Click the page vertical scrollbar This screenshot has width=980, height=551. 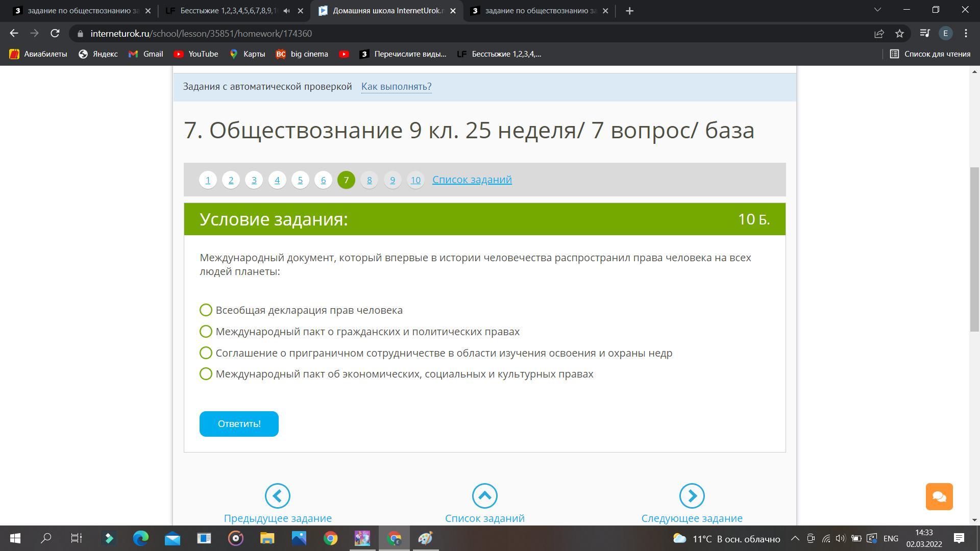[x=974, y=249]
